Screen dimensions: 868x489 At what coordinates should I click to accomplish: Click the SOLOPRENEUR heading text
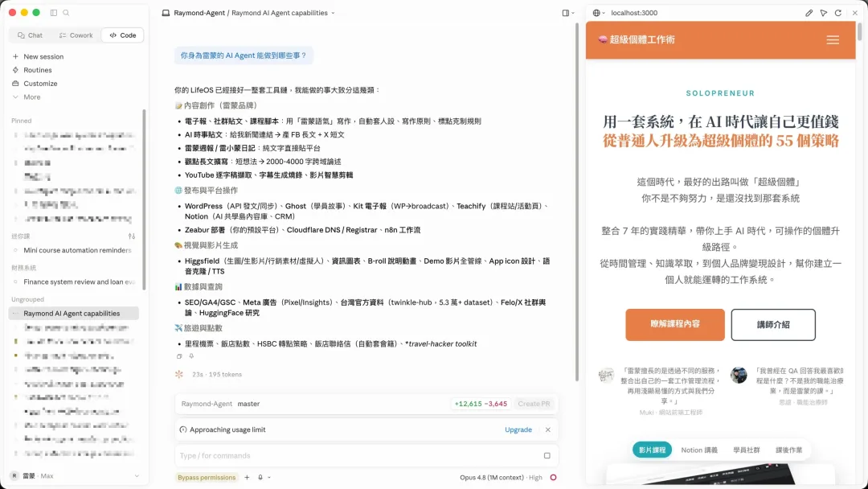pos(720,93)
